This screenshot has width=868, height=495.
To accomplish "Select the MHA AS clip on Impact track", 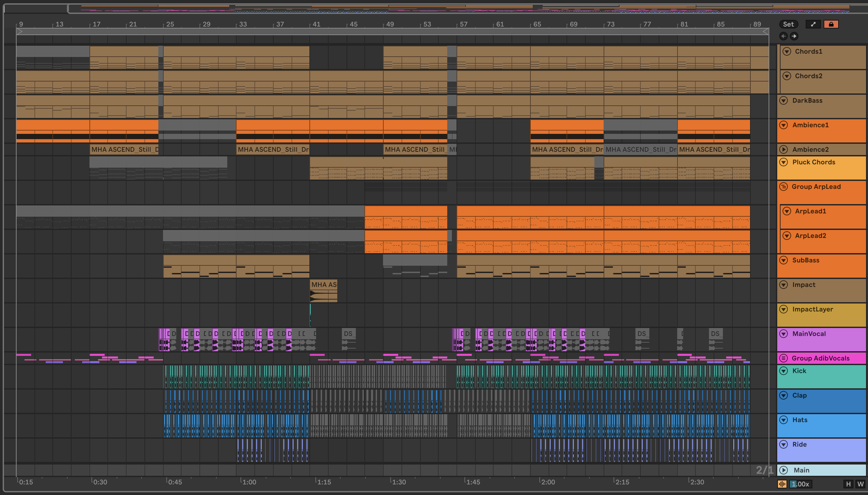I will pyautogui.click(x=324, y=285).
